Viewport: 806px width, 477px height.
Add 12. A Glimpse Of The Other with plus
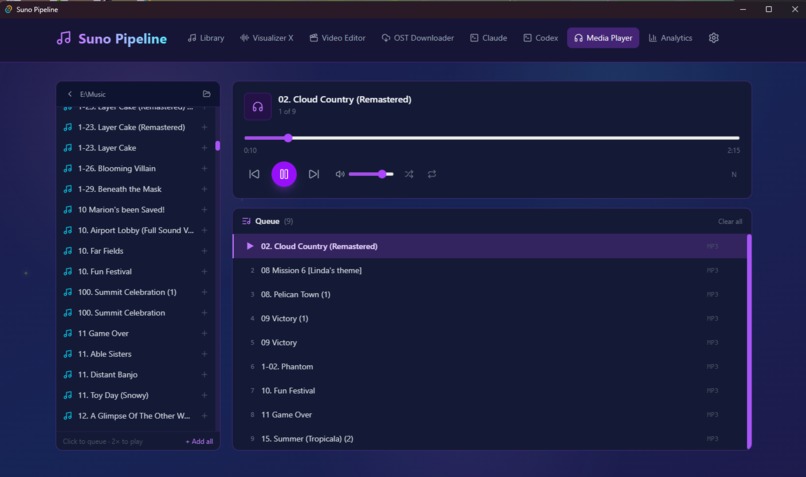204,415
